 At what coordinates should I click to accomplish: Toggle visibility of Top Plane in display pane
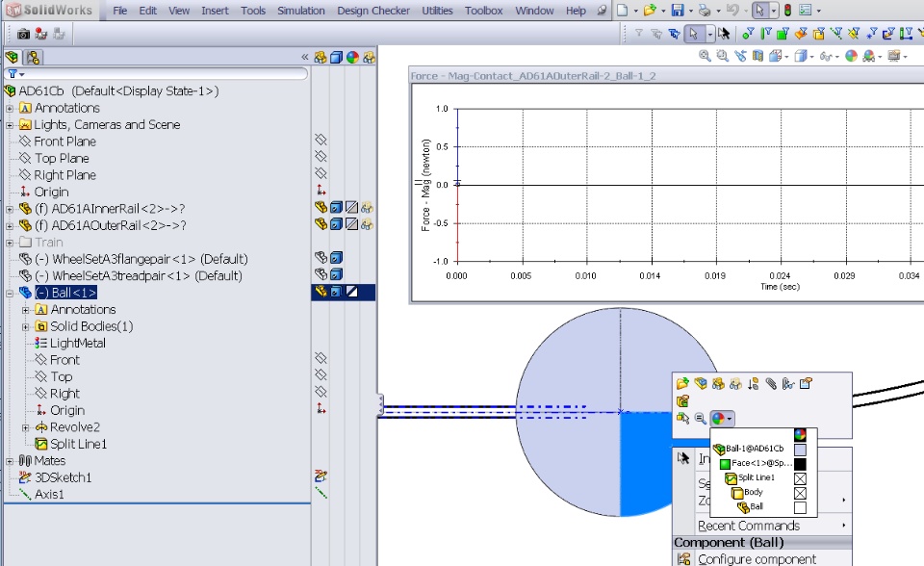click(x=321, y=156)
